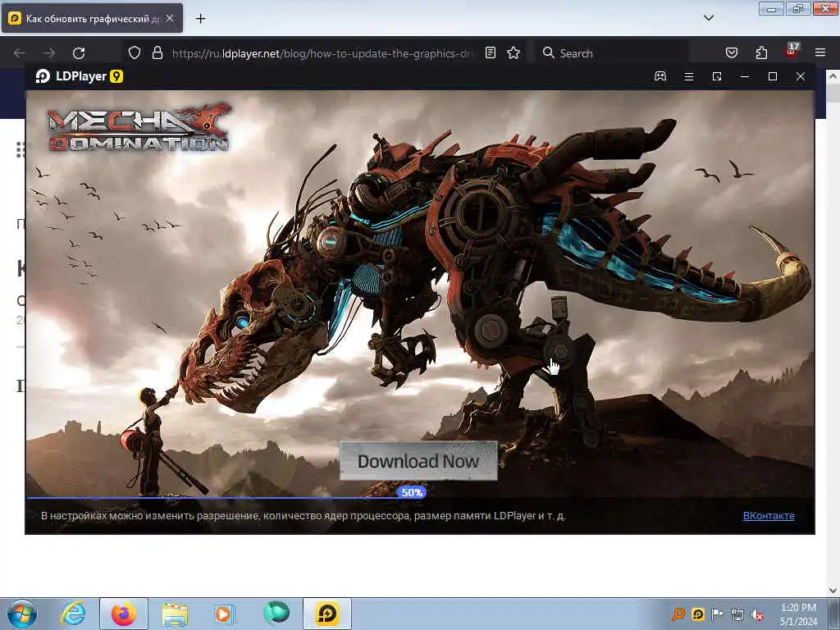Reload the page in Firefox

click(x=79, y=53)
